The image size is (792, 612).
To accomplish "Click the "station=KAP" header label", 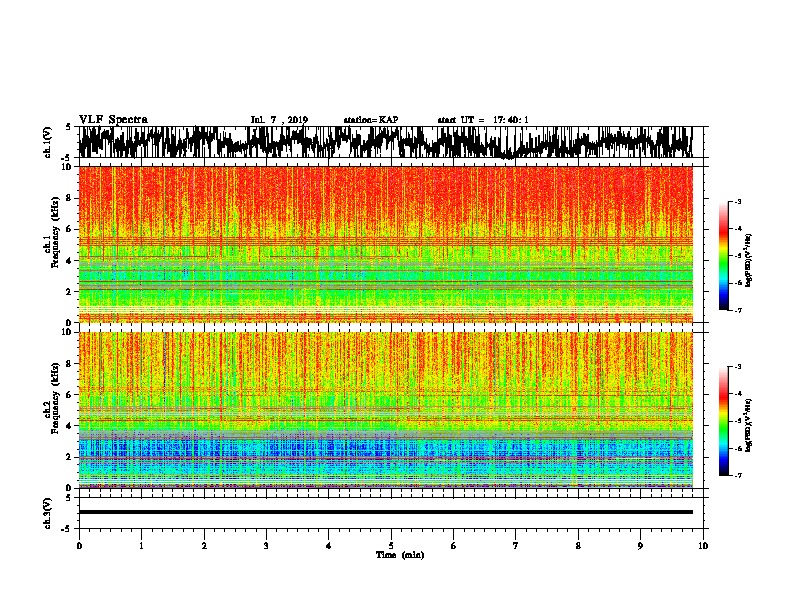I will click(x=371, y=120).
